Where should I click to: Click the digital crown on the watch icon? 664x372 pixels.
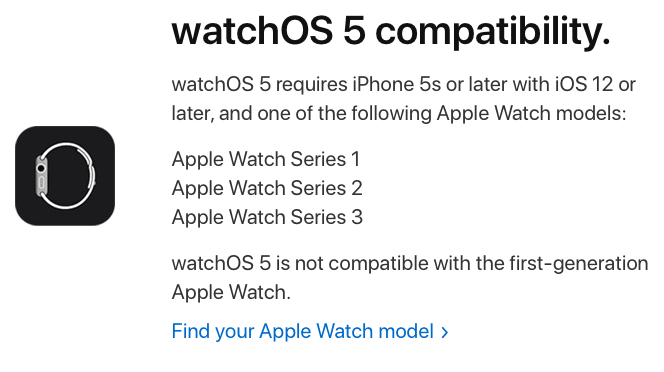point(41,168)
